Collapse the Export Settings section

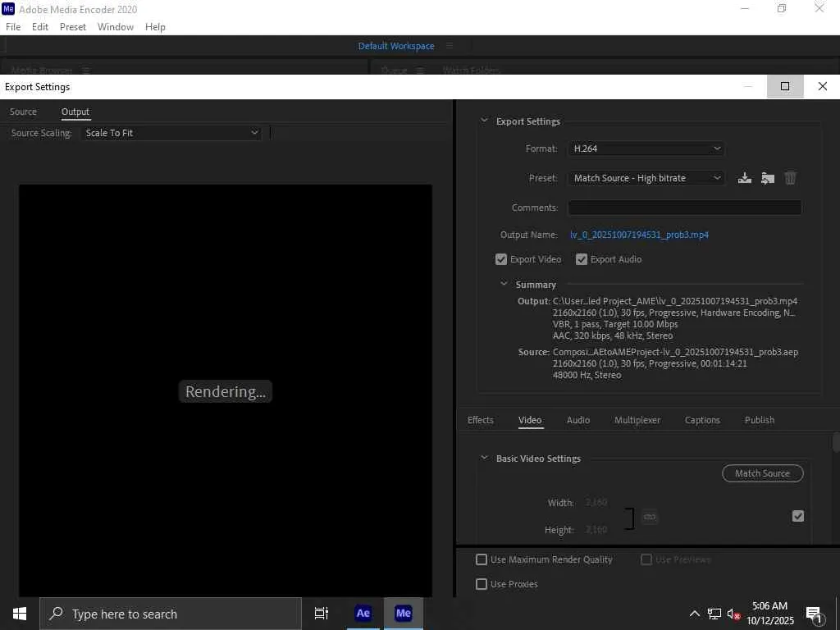pyautogui.click(x=484, y=121)
